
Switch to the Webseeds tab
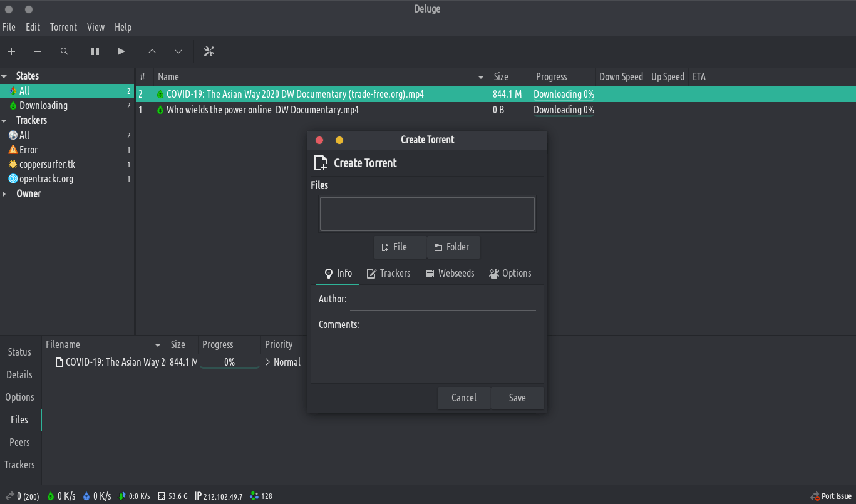pos(450,274)
